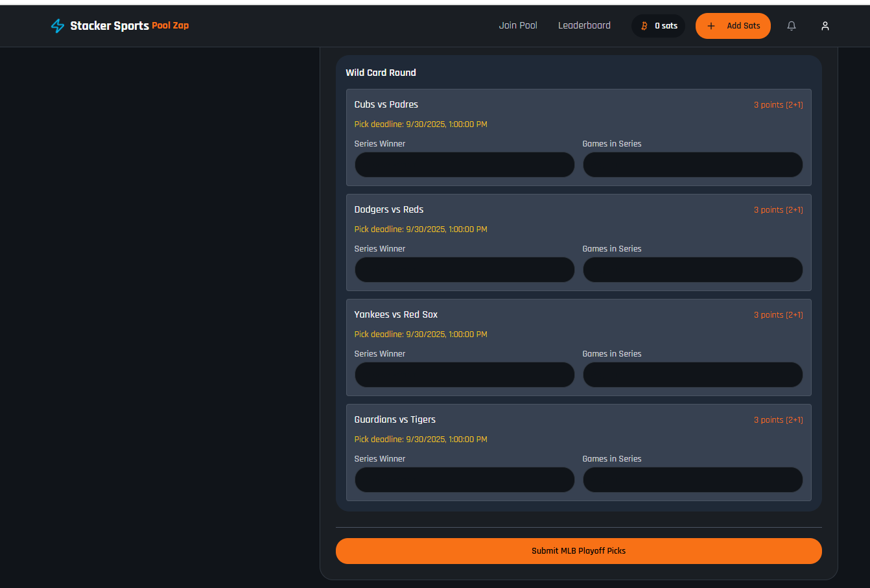Open Games in Series dropdown for Guardians vs Tigers
This screenshot has height=588, width=870.
point(692,480)
